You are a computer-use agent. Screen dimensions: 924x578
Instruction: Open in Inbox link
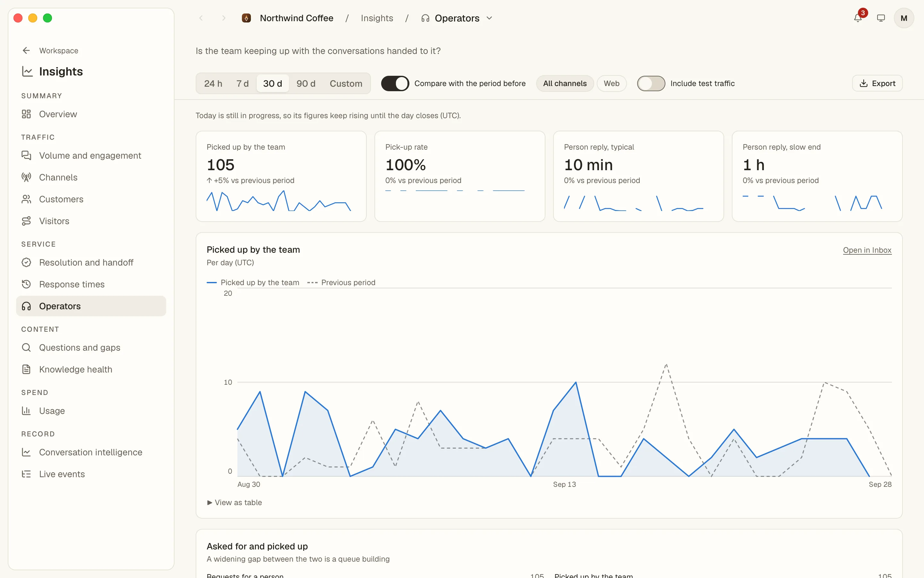click(x=867, y=250)
